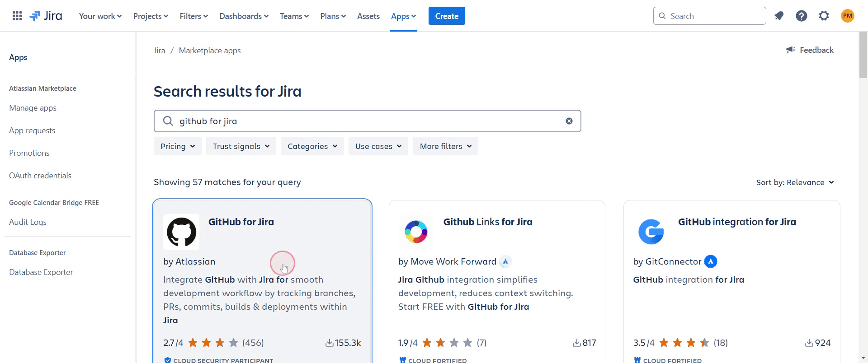Click the 924 downloads icon

pyautogui.click(x=809, y=343)
